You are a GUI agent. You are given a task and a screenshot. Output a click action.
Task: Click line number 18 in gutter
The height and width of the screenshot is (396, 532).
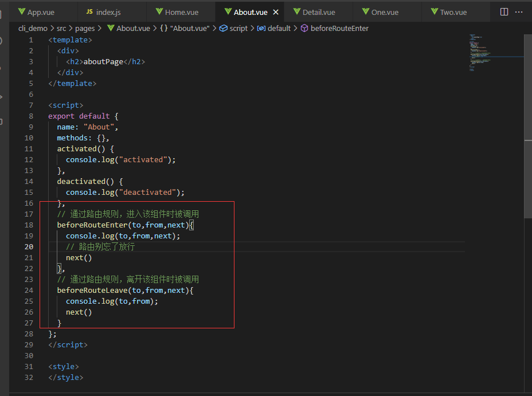pyautogui.click(x=29, y=225)
